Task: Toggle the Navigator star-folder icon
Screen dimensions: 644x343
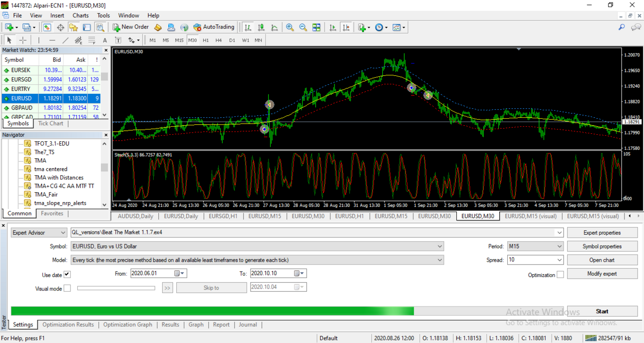Action: tap(73, 27)
